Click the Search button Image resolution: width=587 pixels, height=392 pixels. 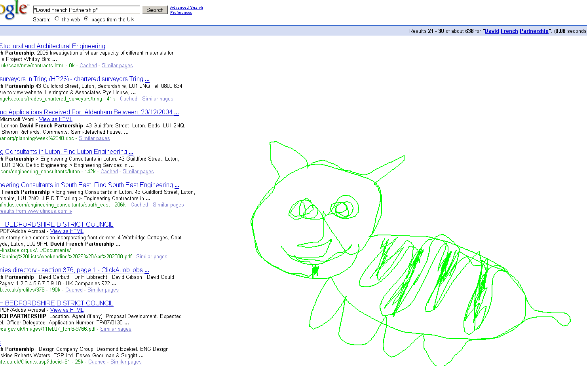click(x=155, y=10)
